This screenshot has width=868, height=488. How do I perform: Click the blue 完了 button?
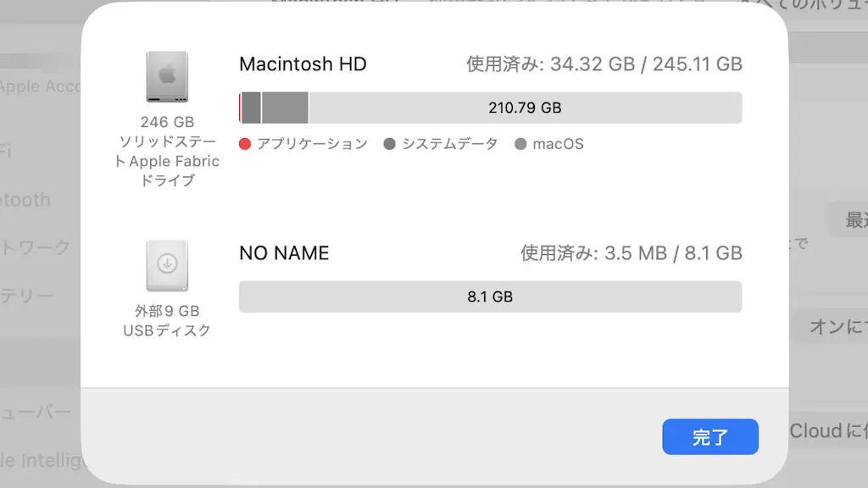(710, 436)
